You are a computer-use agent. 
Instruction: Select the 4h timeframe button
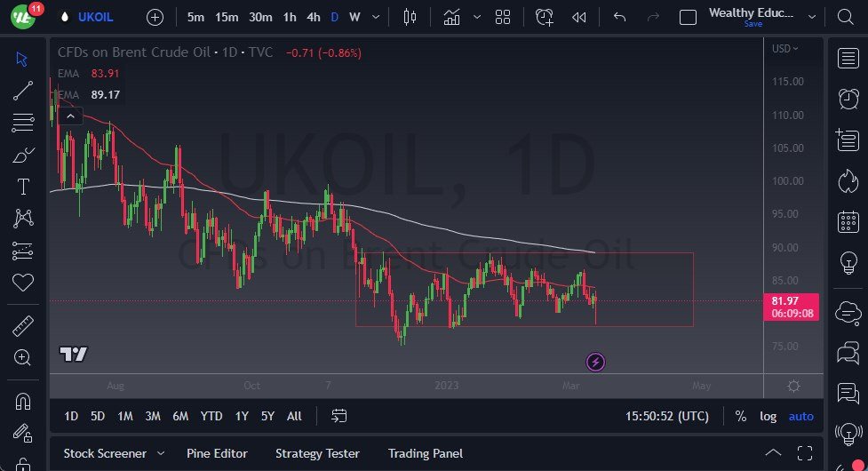click(x=313, y=17)
